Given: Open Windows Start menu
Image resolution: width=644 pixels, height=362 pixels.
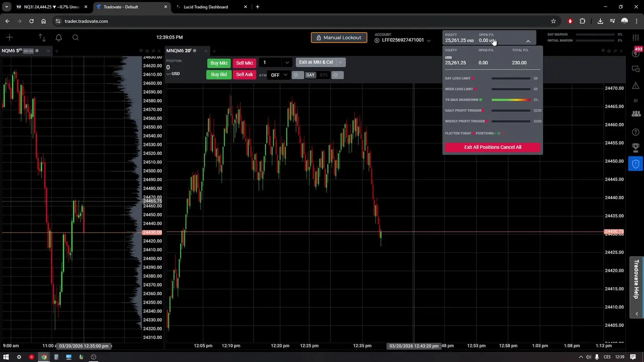Looking at the screenshot, I should [x=6, y=357].
